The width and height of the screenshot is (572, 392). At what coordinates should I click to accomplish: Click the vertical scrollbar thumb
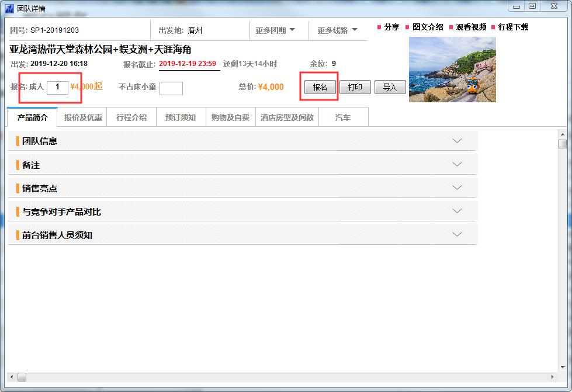[x=562, y=144]
